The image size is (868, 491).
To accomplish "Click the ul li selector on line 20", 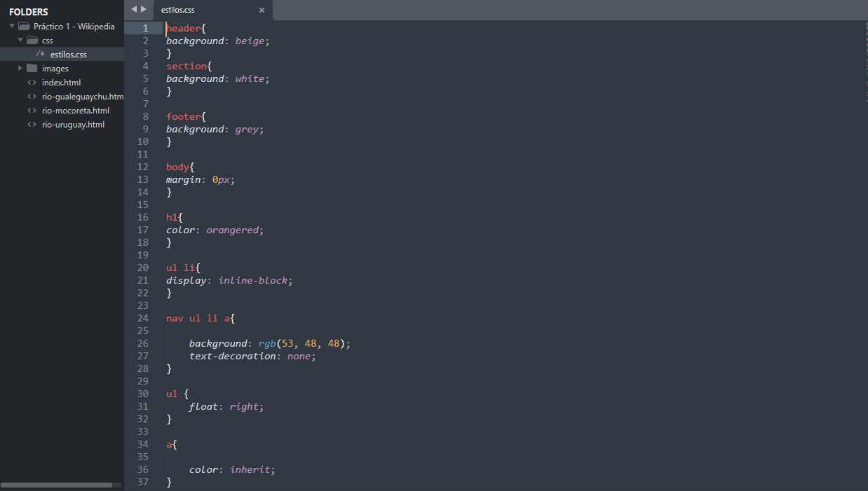I will (181, 268).
